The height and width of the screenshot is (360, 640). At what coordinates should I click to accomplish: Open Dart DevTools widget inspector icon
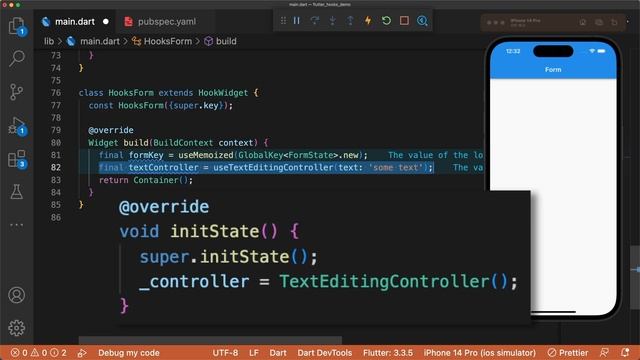[x=422, y=20]
